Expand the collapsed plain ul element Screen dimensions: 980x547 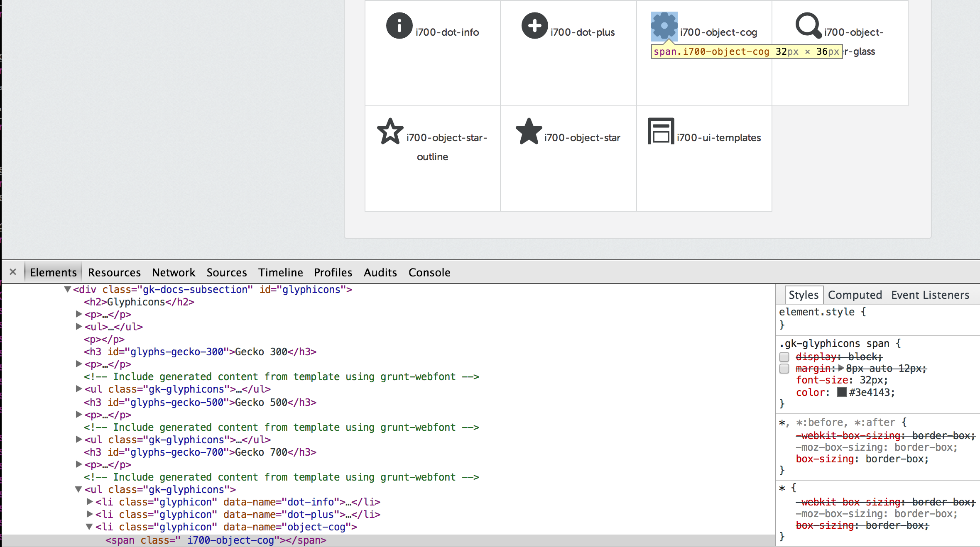78,327
